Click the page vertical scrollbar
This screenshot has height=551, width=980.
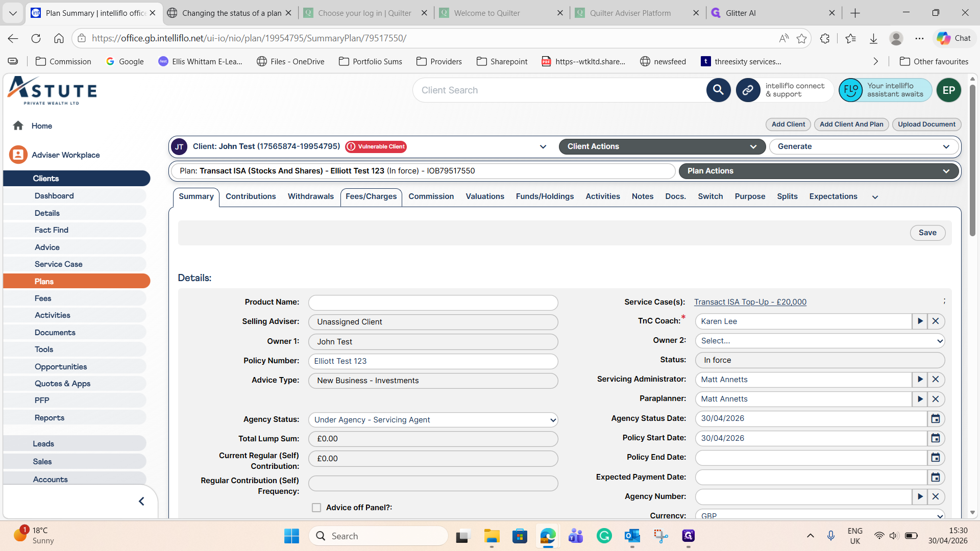click(972, 161)
